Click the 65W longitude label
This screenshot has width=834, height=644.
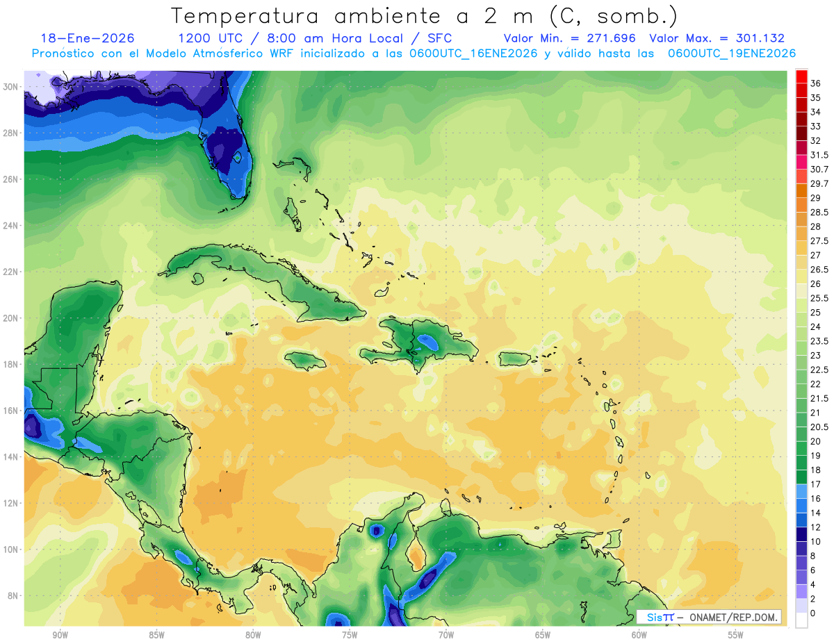[x=543, y=635]
